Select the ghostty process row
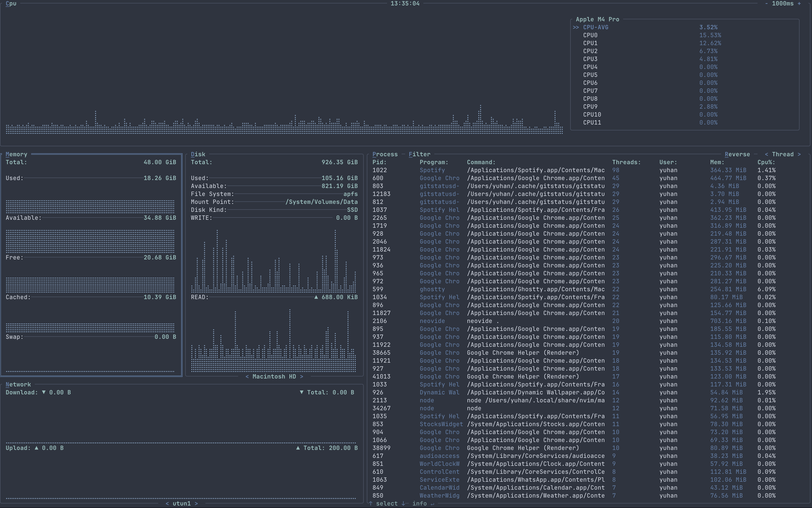Screen dimensions: 812x508 (432, 289)
